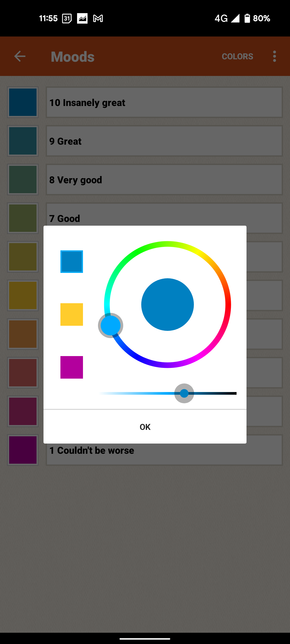The width and height of the screenshot is (290, 644).
Task: Click the brightness slider thumb
Action: pyautogui.click(x=184, y=393)
